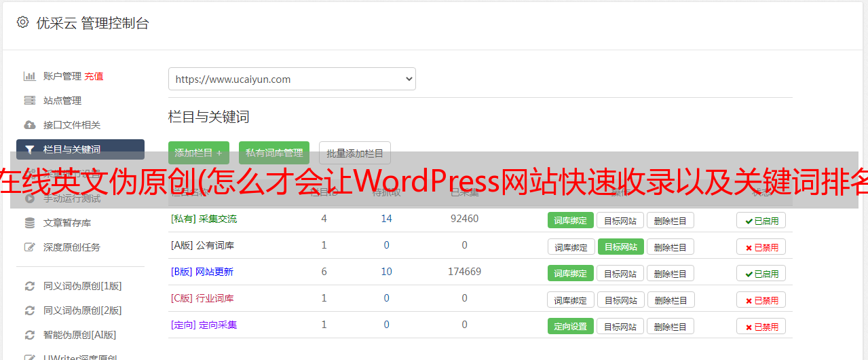This screenshot has width=868, height=360.
Task: Select the 栏目与关键词 sidebar item
Action: click(80, 149)
